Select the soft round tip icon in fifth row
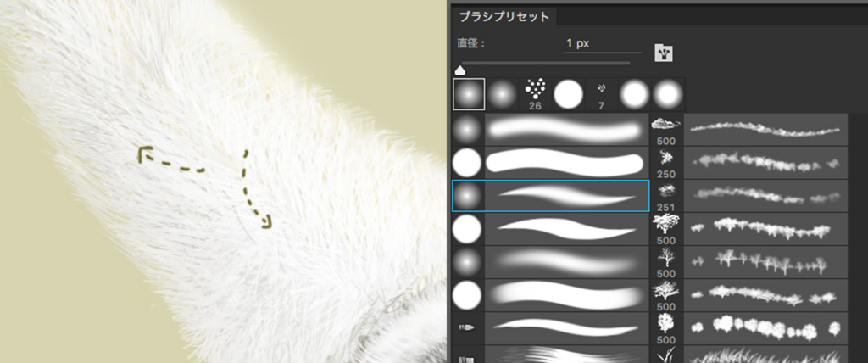Screen dimensions: 868x363 (468, 262)
